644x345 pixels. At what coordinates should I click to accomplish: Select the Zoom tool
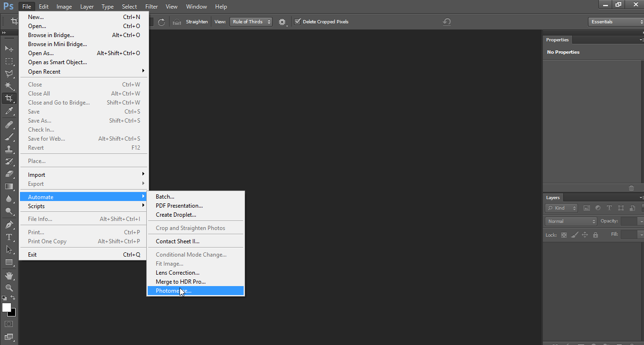click(x=9, y=288)
